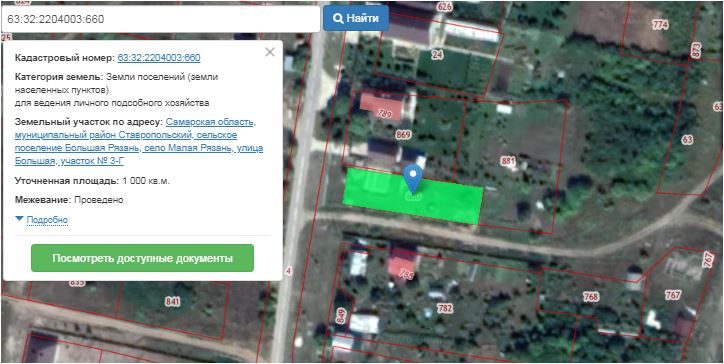Click the blue triangle beside Подробно
The width and height of the screenshot is (724, 364).
(x=19, y=218)
